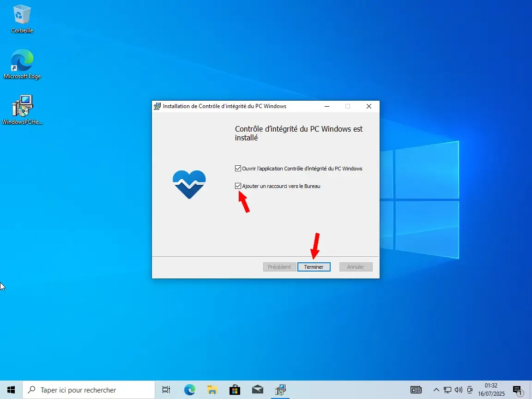Click the search magnifier icon in taskbar
532x399 pixels.
pos(31,390)
